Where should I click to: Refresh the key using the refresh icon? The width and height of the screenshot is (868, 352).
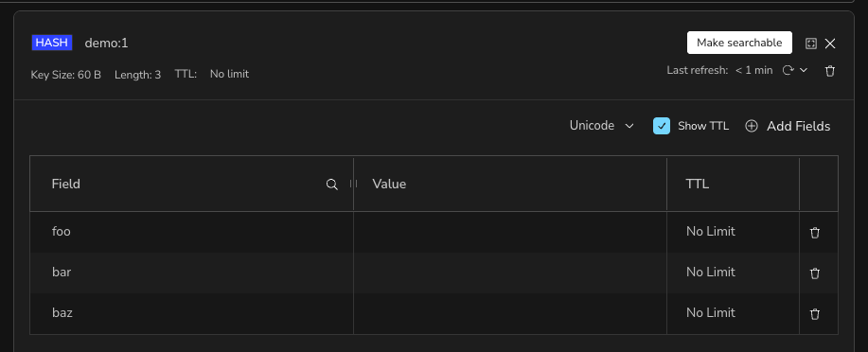point(788,70)
